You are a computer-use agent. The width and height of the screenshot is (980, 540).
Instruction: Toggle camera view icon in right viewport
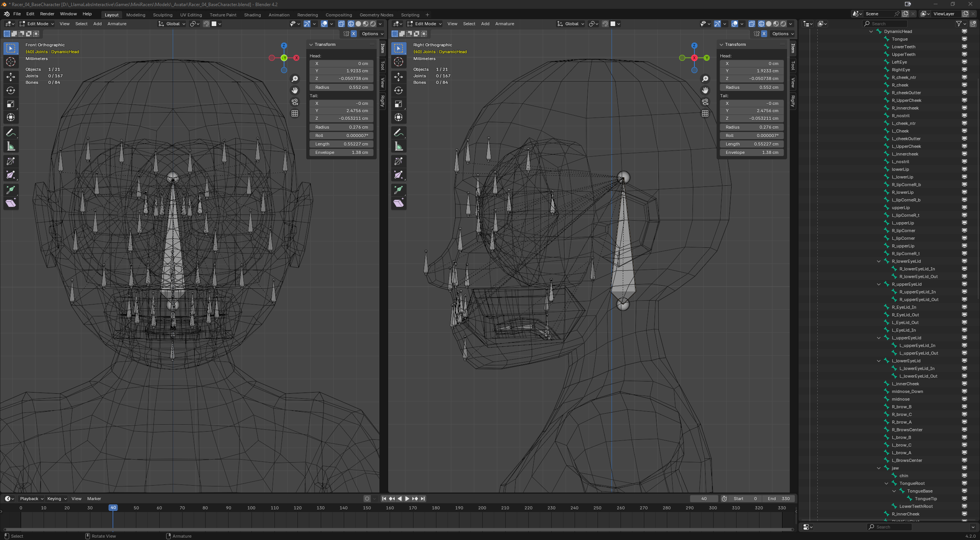tap(705, 102)
